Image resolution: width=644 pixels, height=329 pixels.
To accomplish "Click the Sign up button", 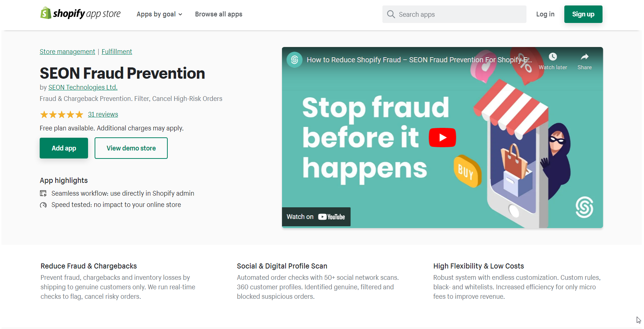I will [x=583, y=14].
